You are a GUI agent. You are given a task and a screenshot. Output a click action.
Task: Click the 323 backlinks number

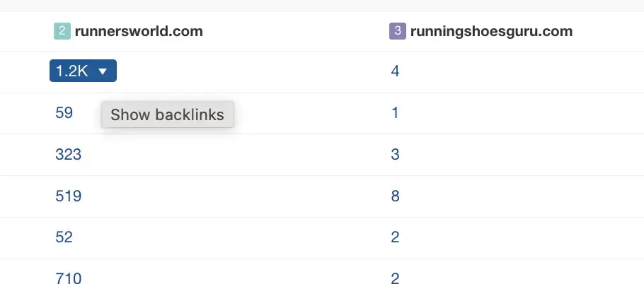click(68, 155)
